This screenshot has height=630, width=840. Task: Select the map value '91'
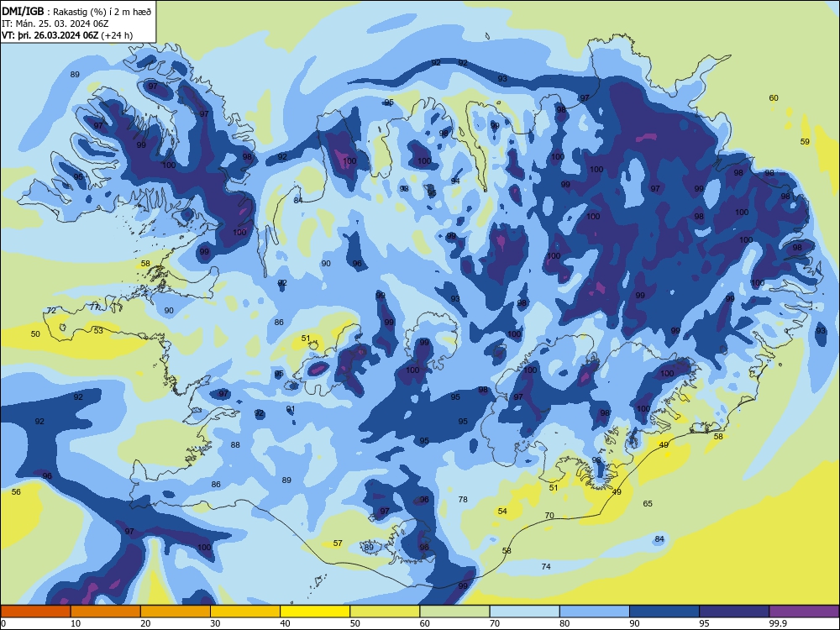pyautogui.click(x=291, y=409)
